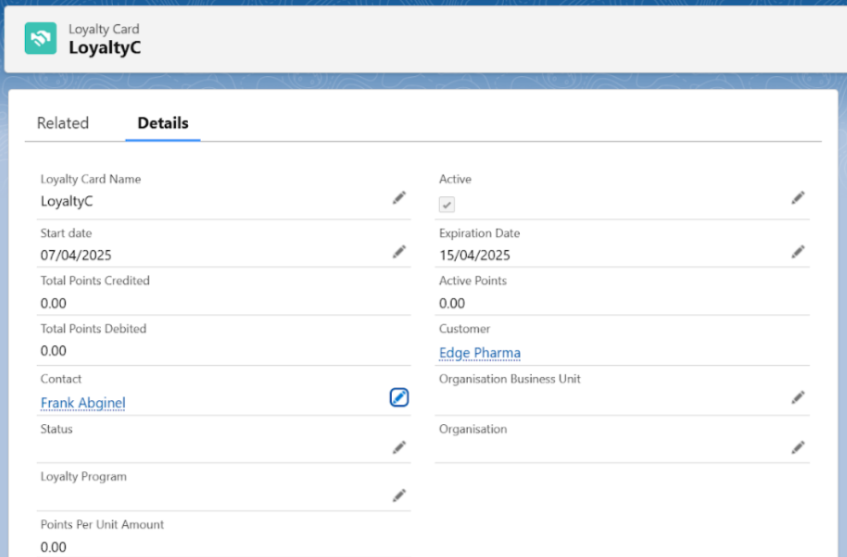Open Frank Abginel contact record
This screenshot has width=847, height=557.
click(83, 403)
